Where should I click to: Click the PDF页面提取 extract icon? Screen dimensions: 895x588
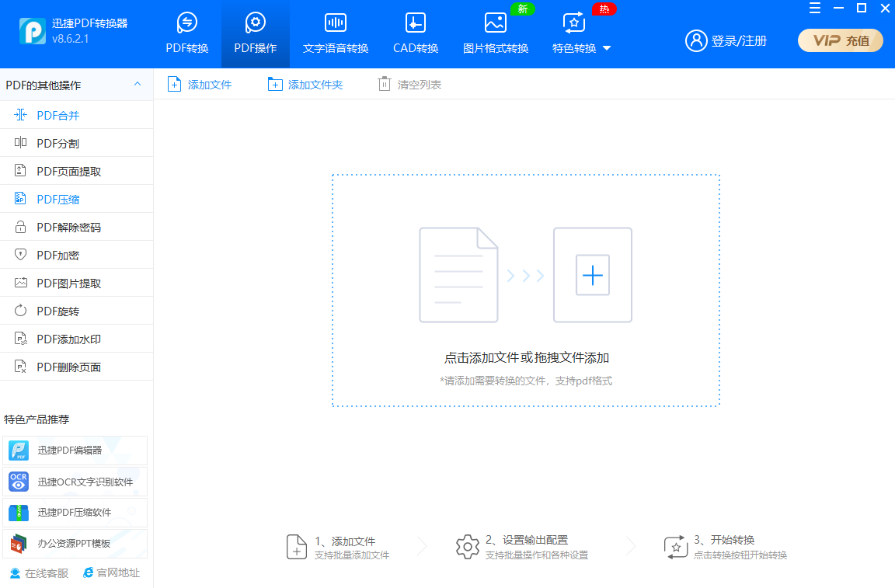click(20, 171)
